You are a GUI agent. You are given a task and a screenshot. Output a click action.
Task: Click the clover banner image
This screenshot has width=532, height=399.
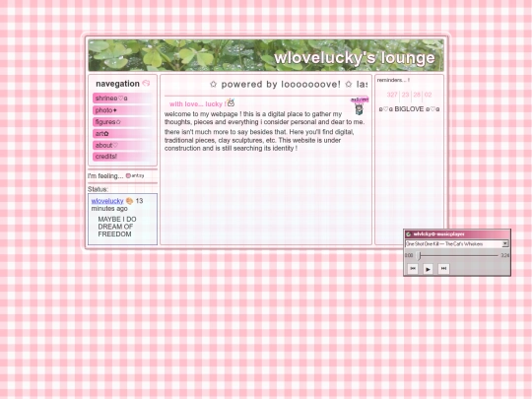coord(266,55)
